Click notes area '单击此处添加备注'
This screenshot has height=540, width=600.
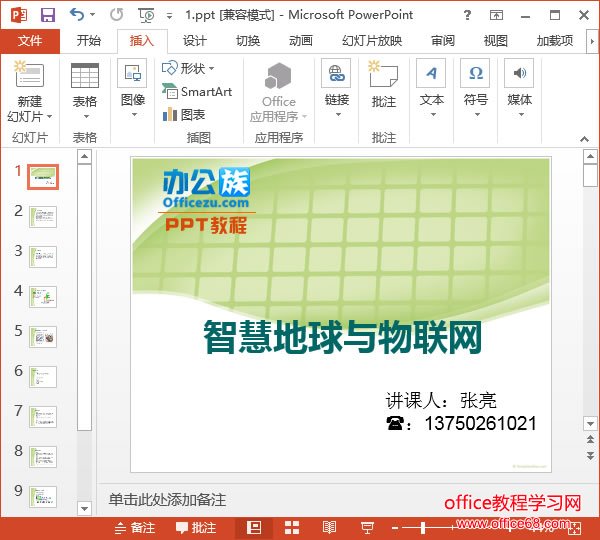168,500
